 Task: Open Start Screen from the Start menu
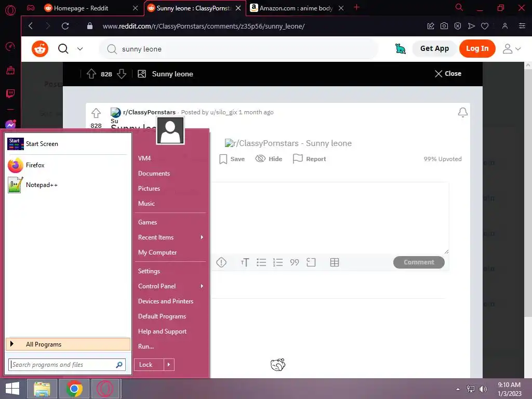[67, 144]
